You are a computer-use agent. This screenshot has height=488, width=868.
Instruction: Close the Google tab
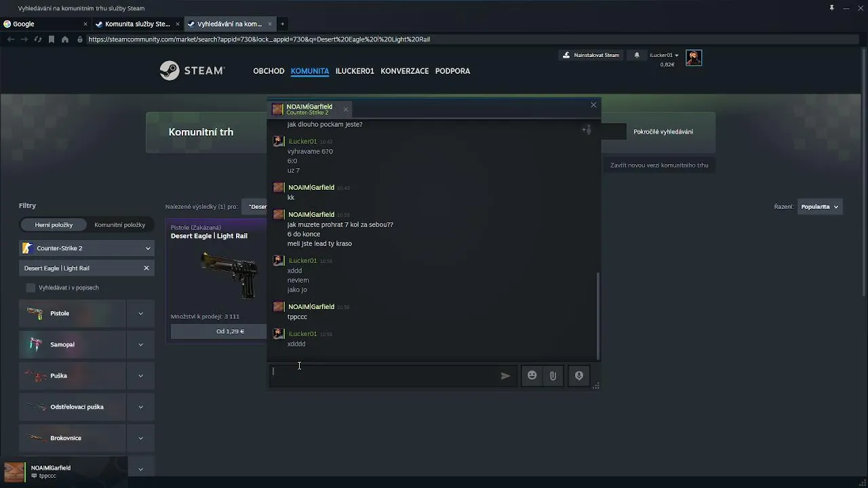85,24
